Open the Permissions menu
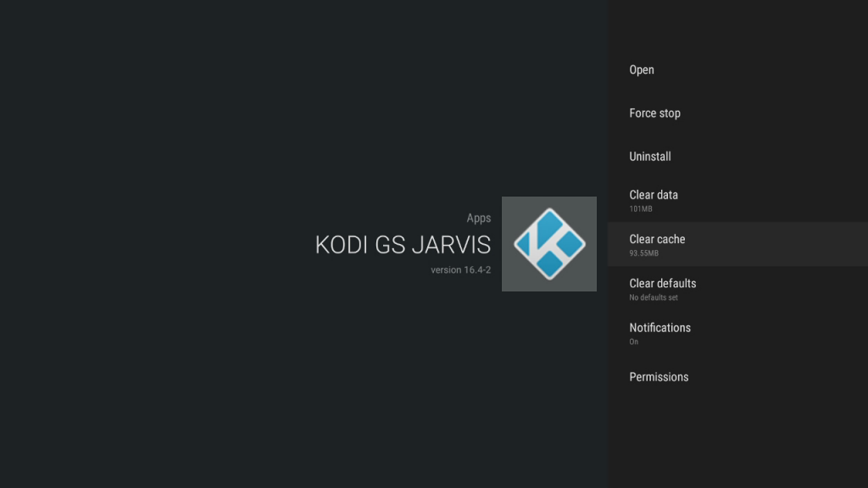The height and width of the screenshot is (488, 868). tap(737, 377)
